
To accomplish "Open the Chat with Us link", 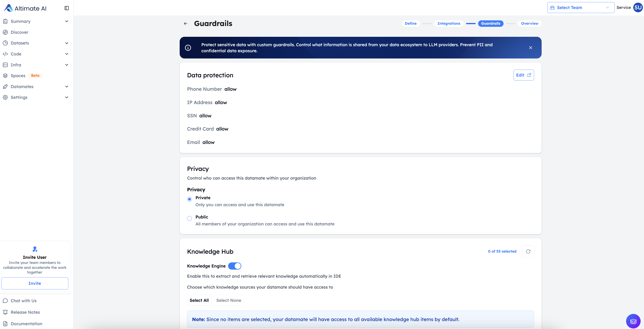I will click(24, 301).
